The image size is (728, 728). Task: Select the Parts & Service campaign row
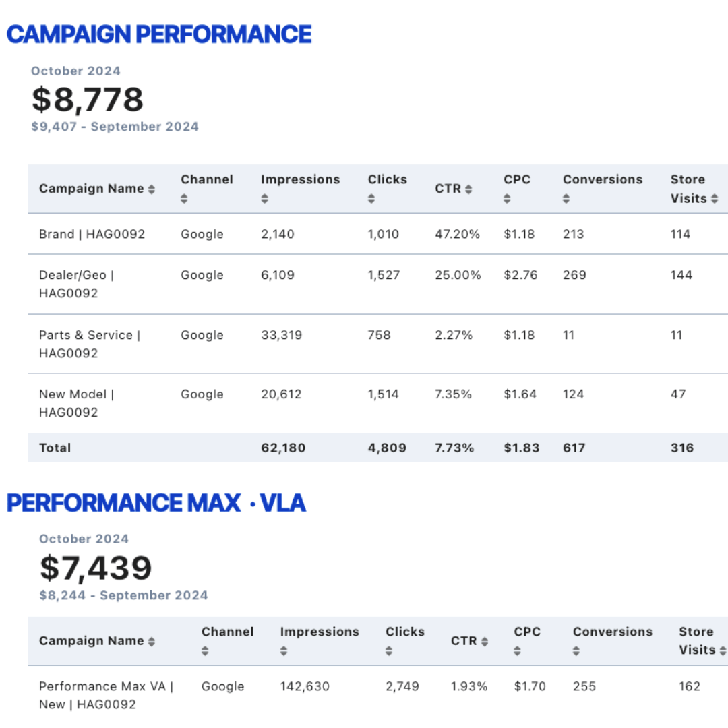pyautogui.click(x=378, y=344)
